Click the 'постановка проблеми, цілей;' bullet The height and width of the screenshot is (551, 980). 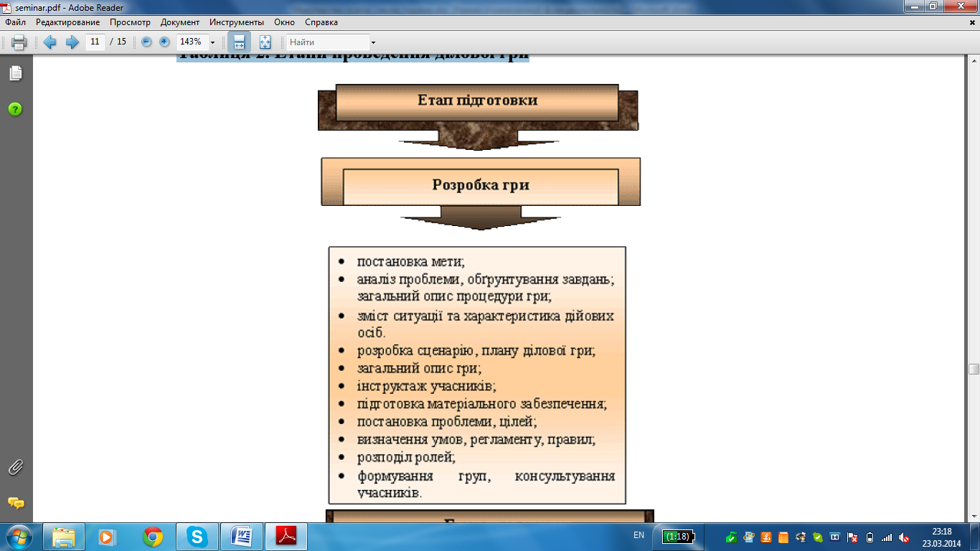(x=447, y=422)
